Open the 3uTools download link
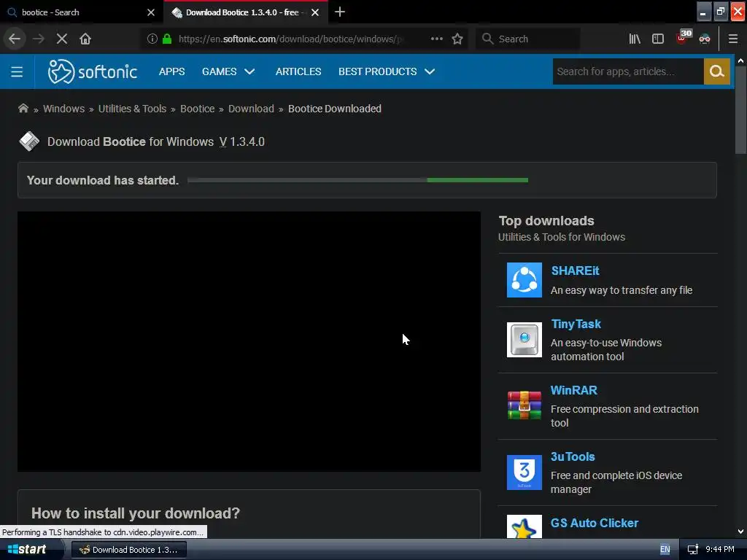Image resolution: width=747 pixels, height=560 pixels. 573,456
